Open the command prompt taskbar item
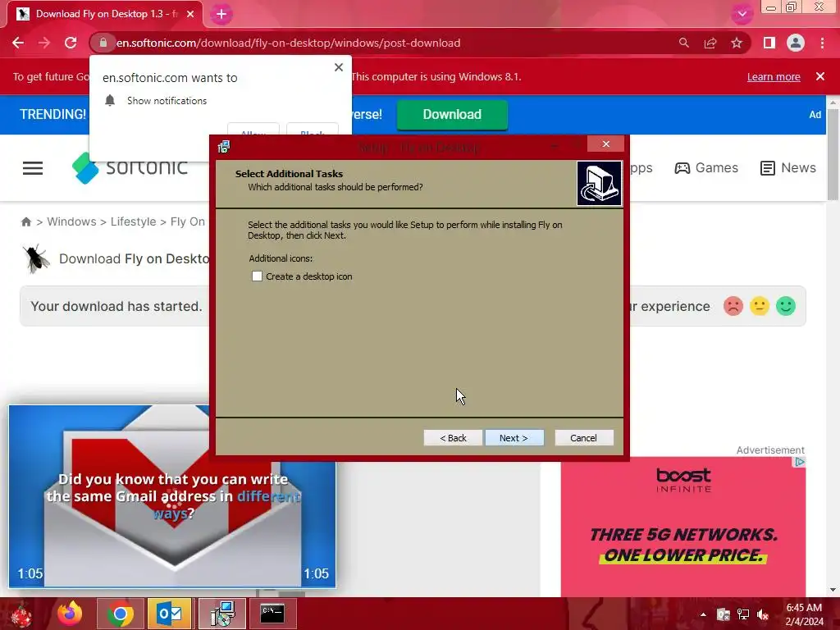Image resolution: width=840 pixels, height=630 pixels. pyautogui.click(x=272, y=614)
